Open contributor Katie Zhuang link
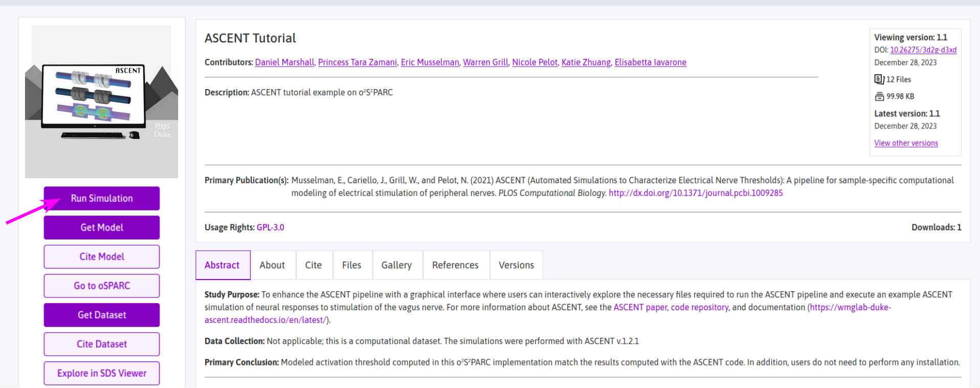This screenshot has height=388, width=980. coord(586,62)
